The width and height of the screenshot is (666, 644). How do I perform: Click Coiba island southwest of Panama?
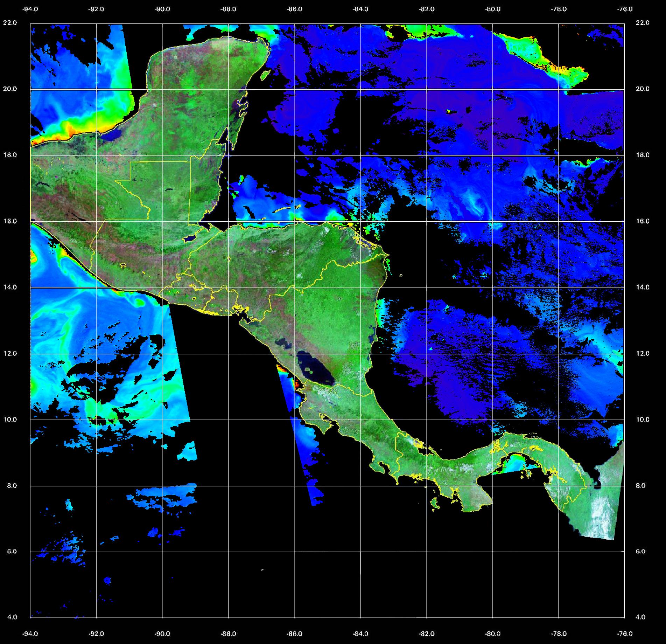coord(435,504)
